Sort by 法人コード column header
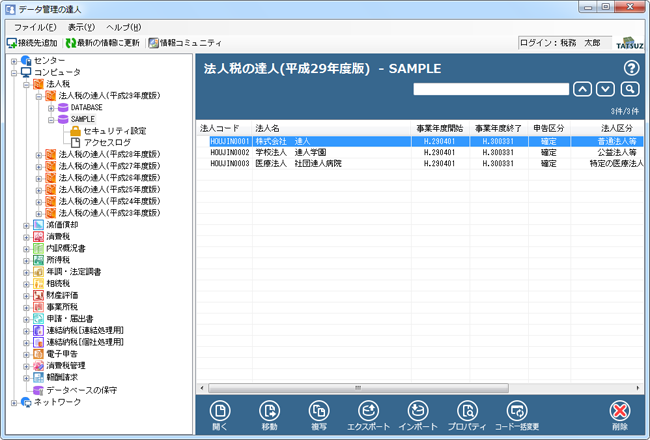Viewport: 650px width, 440px height. coord(224,128)
